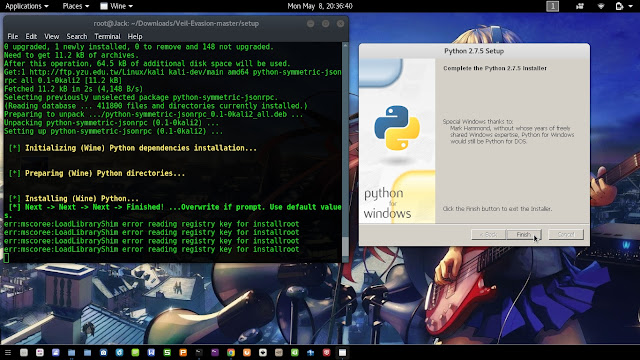Click the purple-blue dock icon beside the folders
The width and height of the screenshot is (640, 360).
[56, 352]
